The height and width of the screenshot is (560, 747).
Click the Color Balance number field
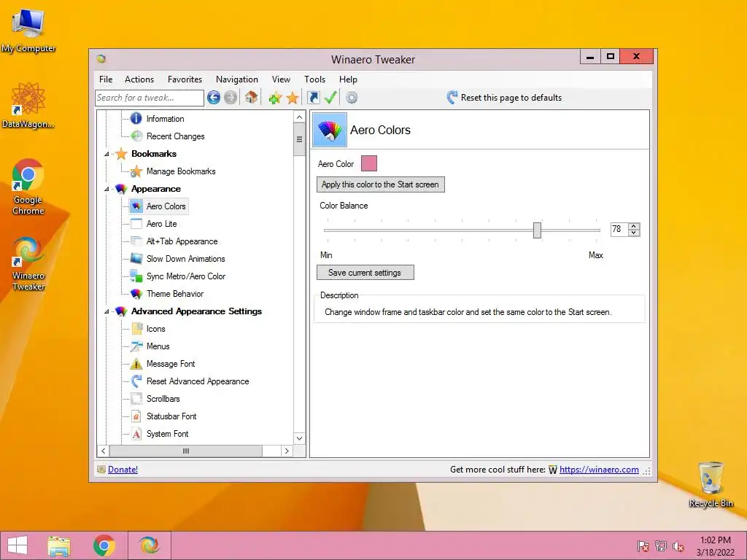[619, 230]
